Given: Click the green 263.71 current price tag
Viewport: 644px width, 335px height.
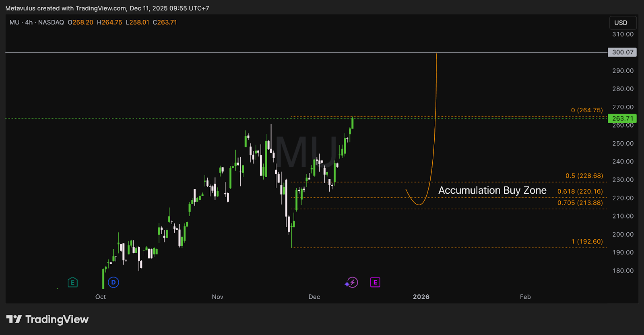Looking at the screenshot, I should 622,118.
